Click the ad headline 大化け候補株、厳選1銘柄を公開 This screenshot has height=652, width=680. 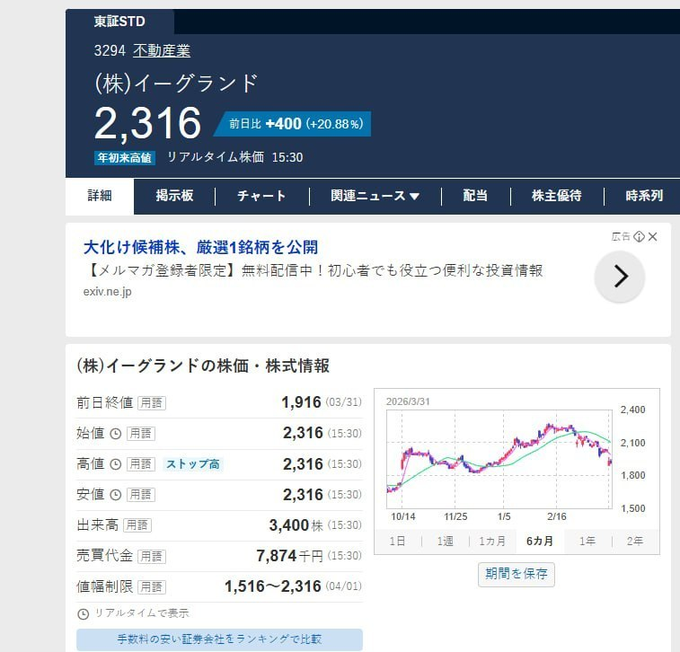click(x=200, y=247)
